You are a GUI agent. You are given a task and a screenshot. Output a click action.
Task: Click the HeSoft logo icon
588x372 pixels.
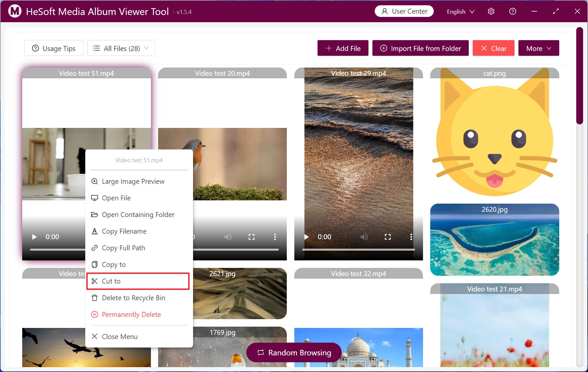tap(15, 11)
